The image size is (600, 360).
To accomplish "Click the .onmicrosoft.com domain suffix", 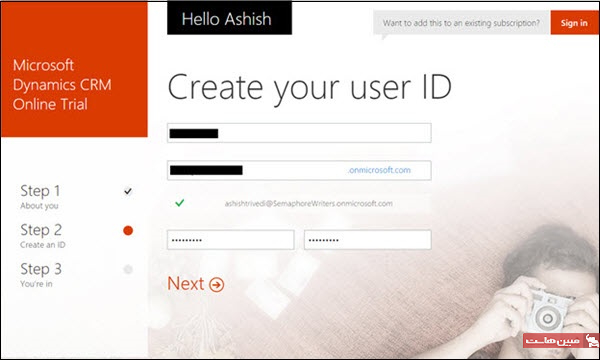I will tap(379, 170).
